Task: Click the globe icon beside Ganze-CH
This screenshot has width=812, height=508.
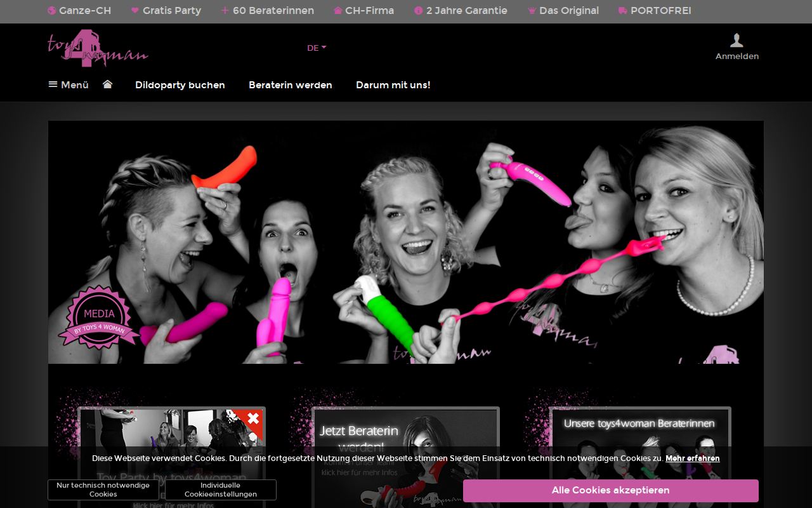Action: click(x=52, y=11)
